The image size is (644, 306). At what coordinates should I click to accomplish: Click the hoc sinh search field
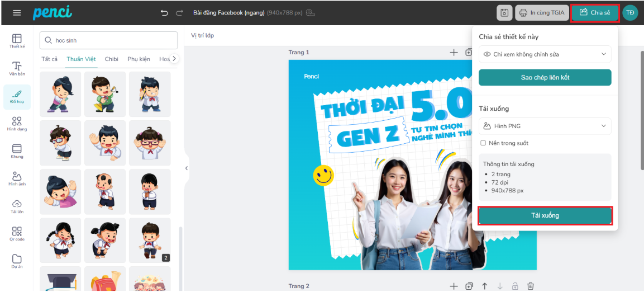coord(112,40)
